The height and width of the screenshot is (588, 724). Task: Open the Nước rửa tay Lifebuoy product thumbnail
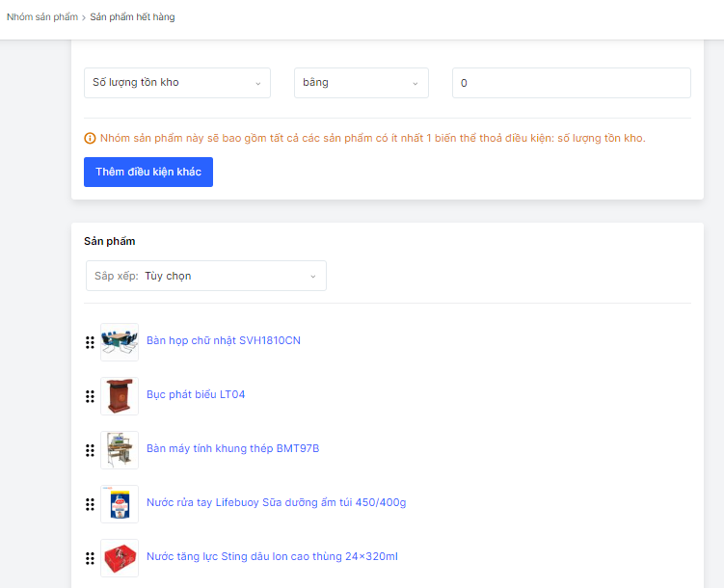(120, 504)
